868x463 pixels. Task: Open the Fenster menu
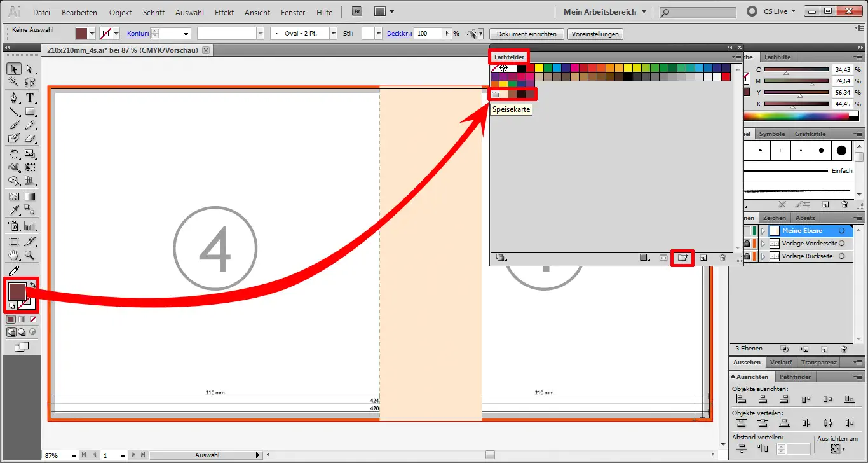point(292,12)
